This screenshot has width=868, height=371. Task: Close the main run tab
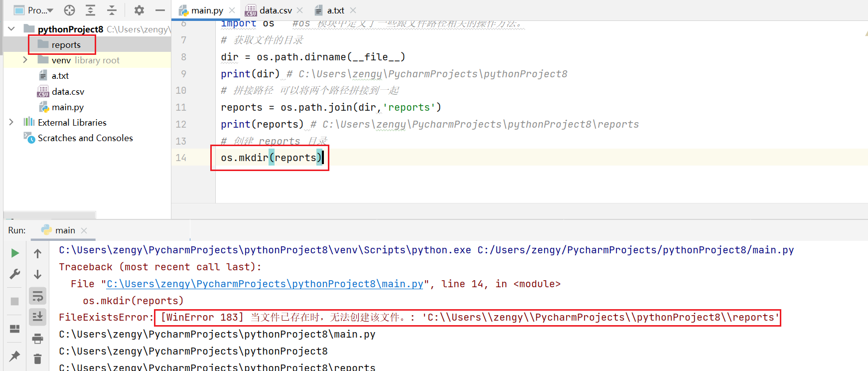pos(84,230)
